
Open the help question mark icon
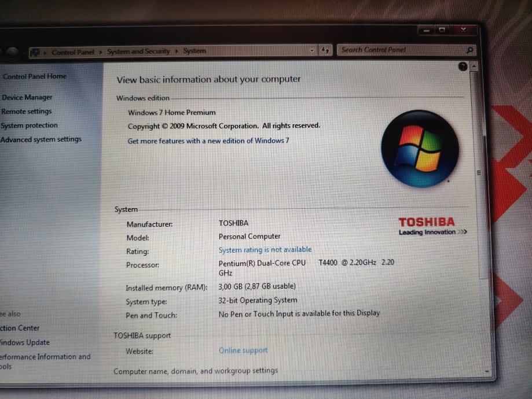[x=463, y=66]
